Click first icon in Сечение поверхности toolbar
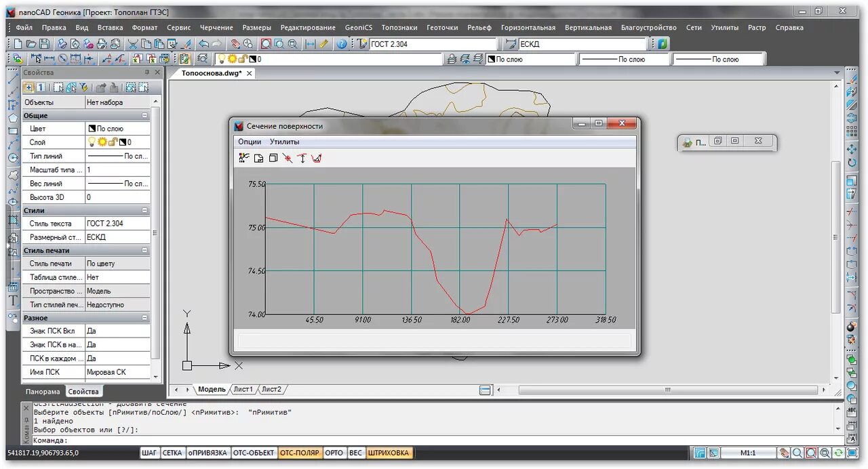This screenshot has width=868, height=469. 244,158
